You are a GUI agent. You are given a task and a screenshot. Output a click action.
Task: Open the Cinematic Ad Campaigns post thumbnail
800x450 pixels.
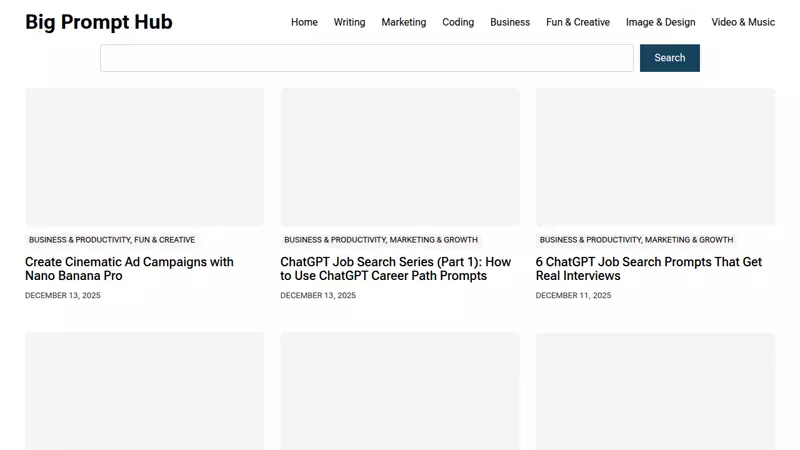click(x=144, y=157)
